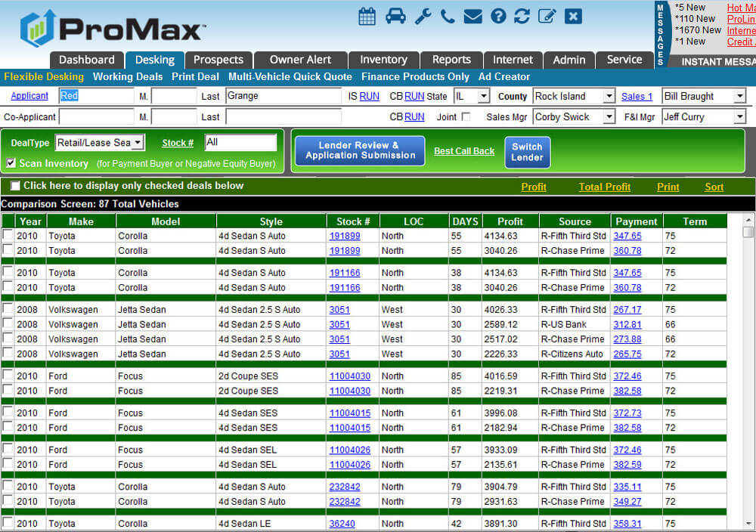The height and width of the screenshot is (532, 756).
Task: Click the vertical scrollbar thumb
Action: click(748, 232)
